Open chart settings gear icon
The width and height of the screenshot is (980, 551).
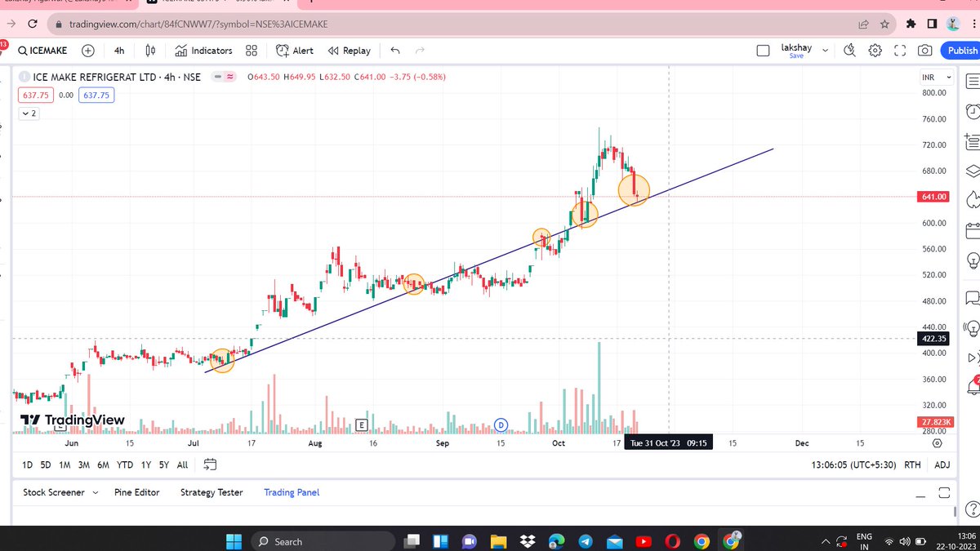pyautogui.click(x=875, y=51)
